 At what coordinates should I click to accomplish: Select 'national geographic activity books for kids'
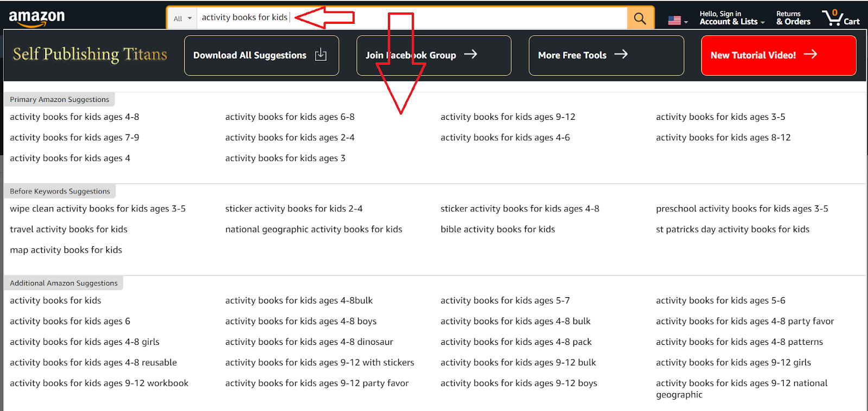[314, 229]
